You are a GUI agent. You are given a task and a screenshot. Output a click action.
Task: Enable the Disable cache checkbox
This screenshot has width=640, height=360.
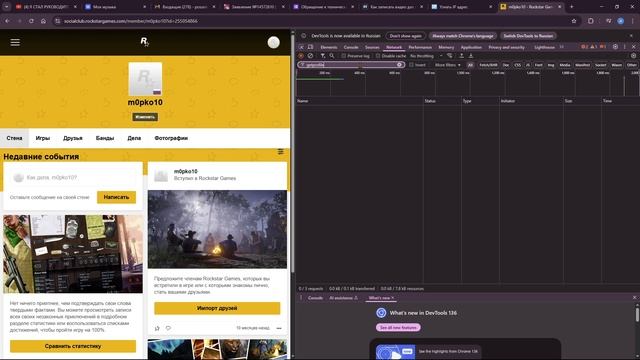coord(378,56)
